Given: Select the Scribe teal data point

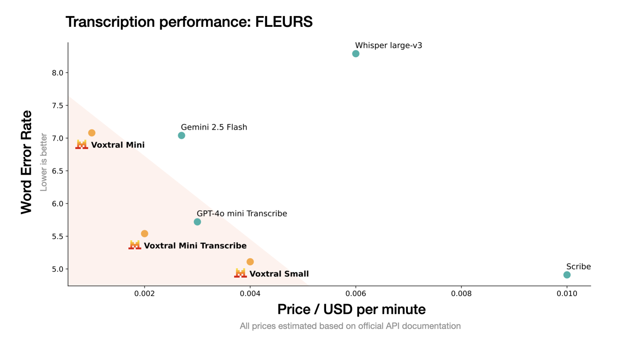Looking at the screenshot, I should pos(567,275).
